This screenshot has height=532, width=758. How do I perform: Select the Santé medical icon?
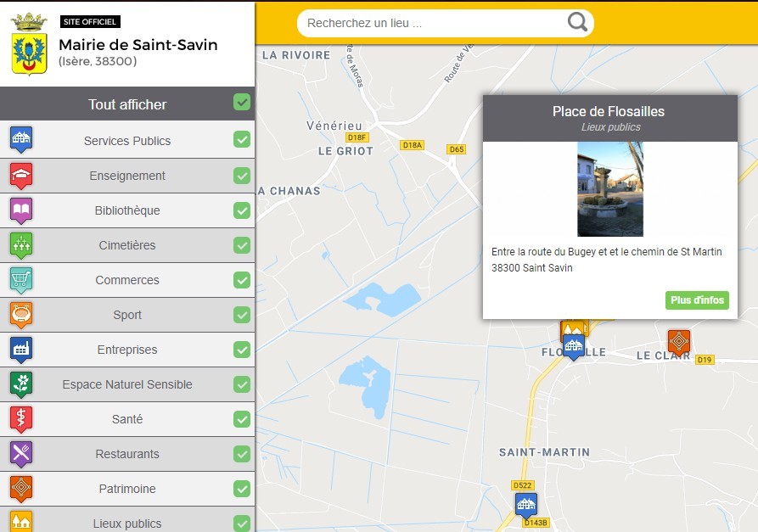coord(20,419)
